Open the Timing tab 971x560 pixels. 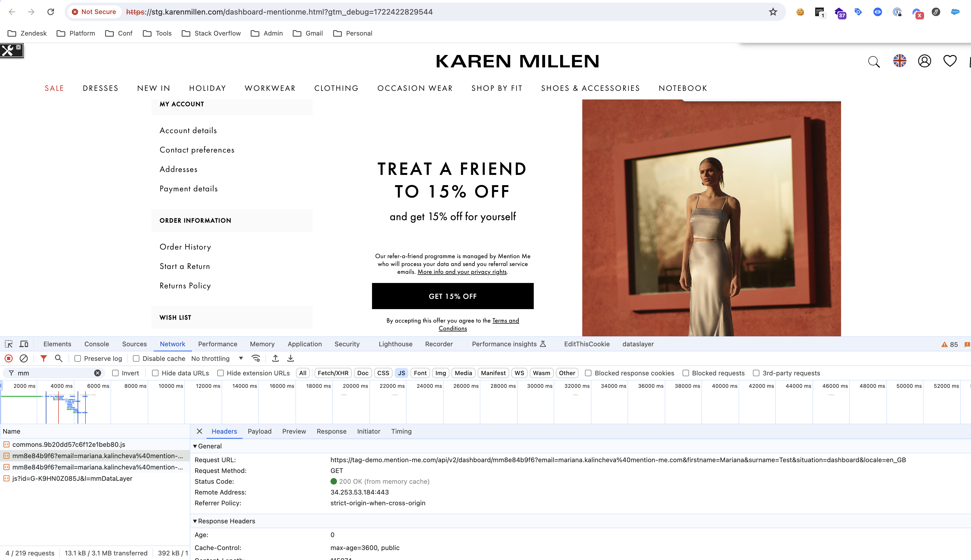401,431
